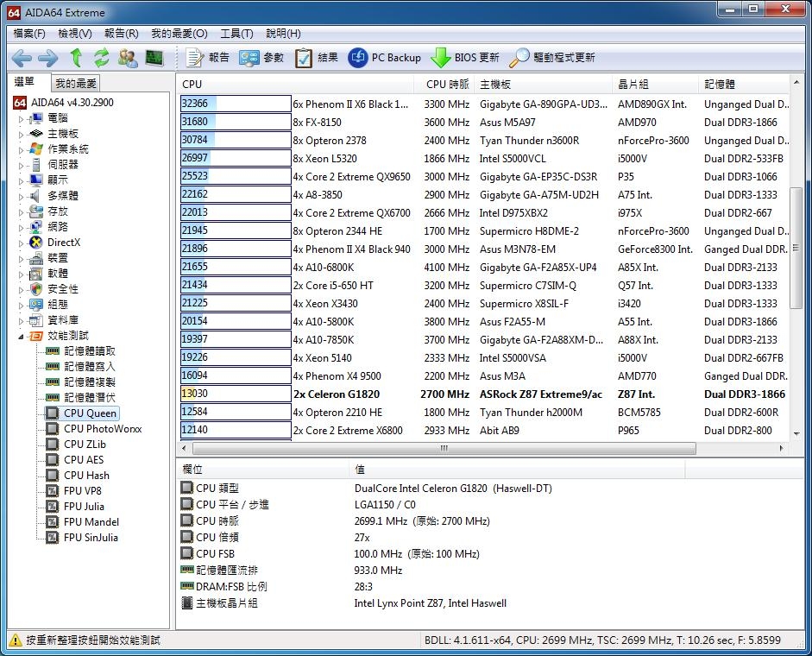Select 電腦 computer icon in tree
Screen dimensions: 812x656
pos(35,118)
